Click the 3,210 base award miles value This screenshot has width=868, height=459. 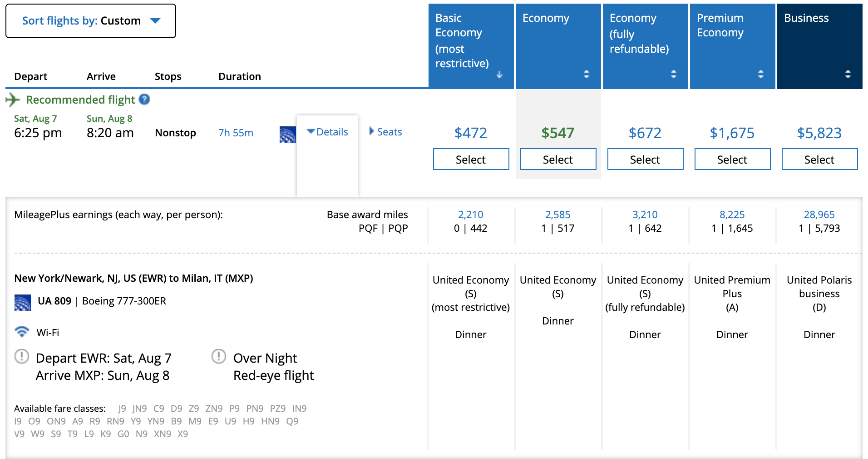645,215
